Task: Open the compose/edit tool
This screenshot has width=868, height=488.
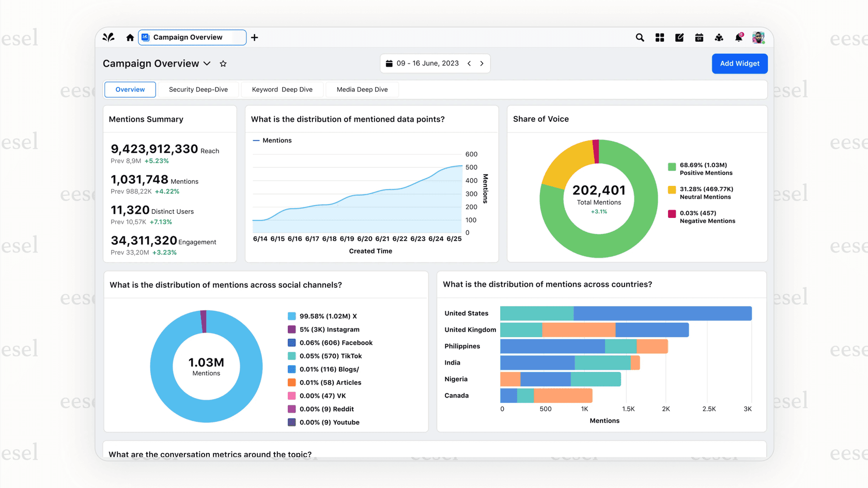Action: (679, 37)
